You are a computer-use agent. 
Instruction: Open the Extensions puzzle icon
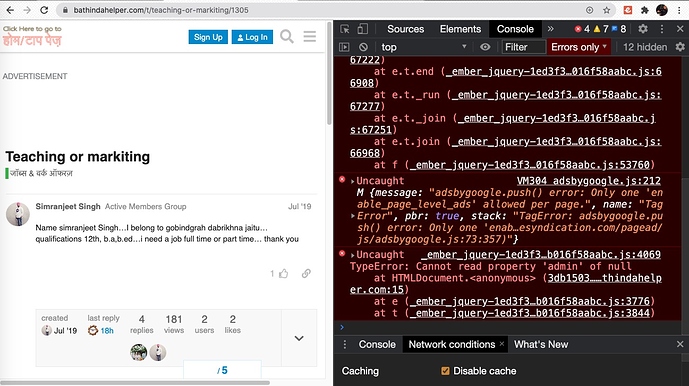coord(645,10)
